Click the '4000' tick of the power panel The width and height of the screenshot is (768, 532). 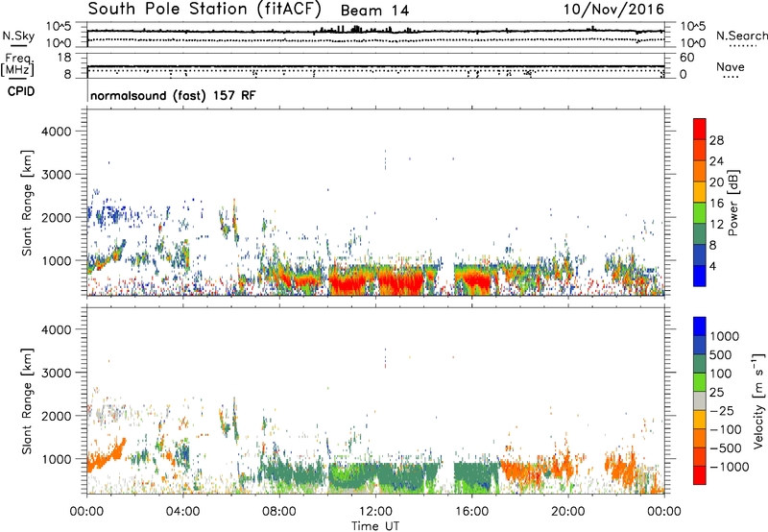click(x=56, y=132)
